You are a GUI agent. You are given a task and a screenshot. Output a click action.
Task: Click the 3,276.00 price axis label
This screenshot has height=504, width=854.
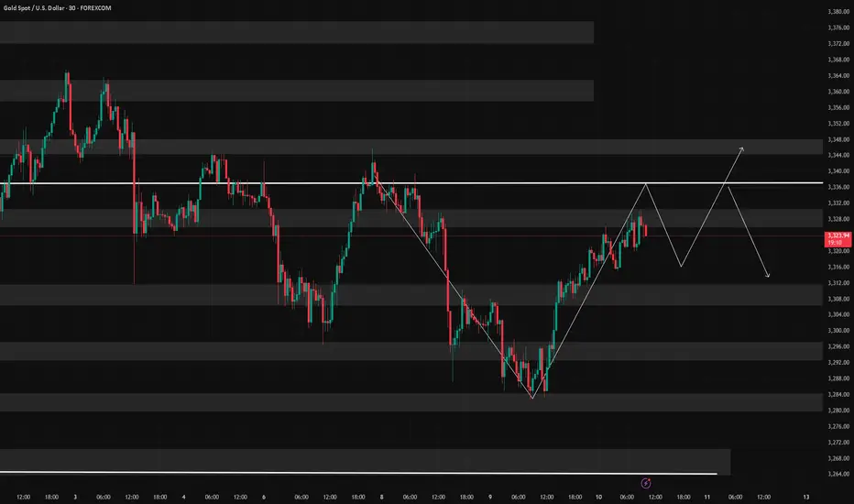coord(838,426)
